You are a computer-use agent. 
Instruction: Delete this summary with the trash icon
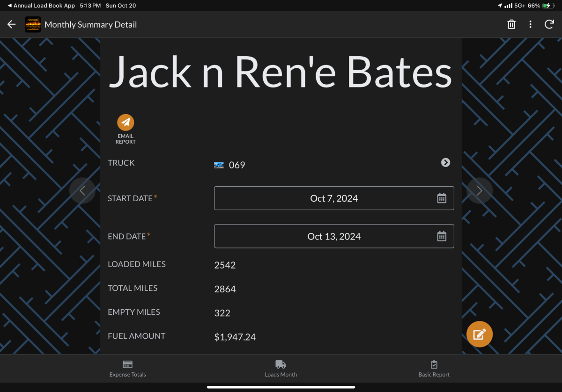[x=511, y=24]
